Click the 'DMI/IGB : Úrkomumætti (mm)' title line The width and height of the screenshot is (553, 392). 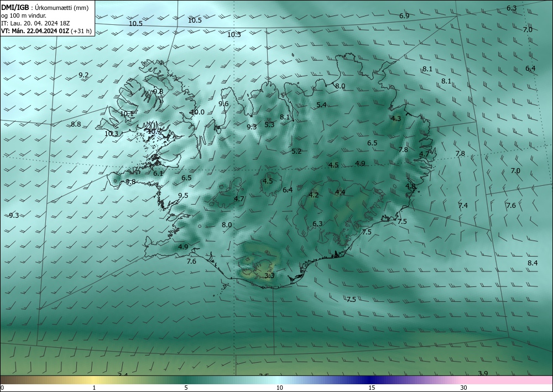click(45, 8)
